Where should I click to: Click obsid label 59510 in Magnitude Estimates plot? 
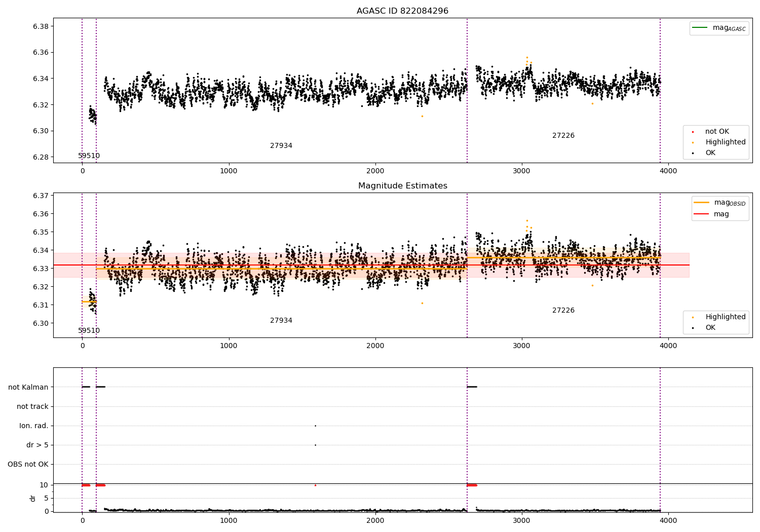tap(89, 331)
